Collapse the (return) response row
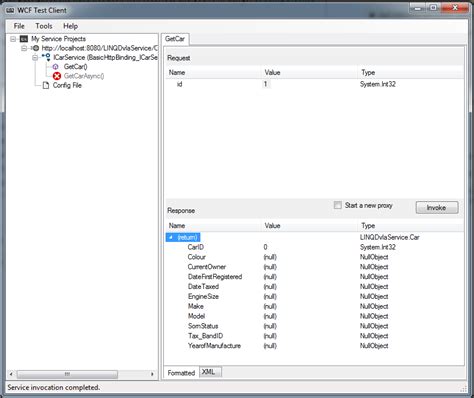 [171, 237]
